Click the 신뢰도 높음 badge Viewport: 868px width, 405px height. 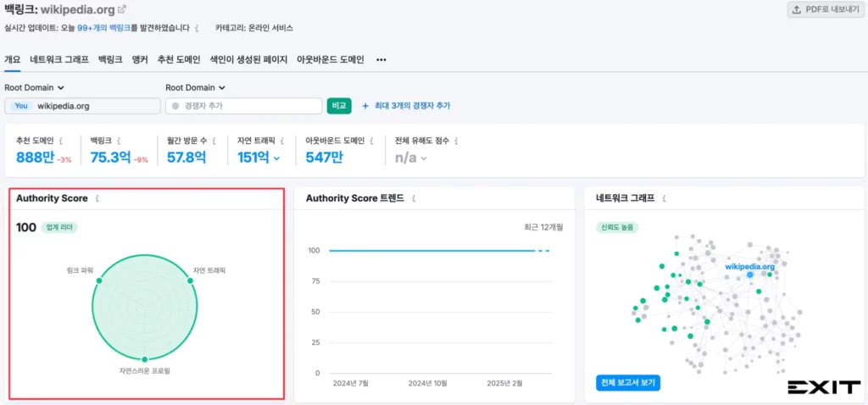click(x=617, y=227)
